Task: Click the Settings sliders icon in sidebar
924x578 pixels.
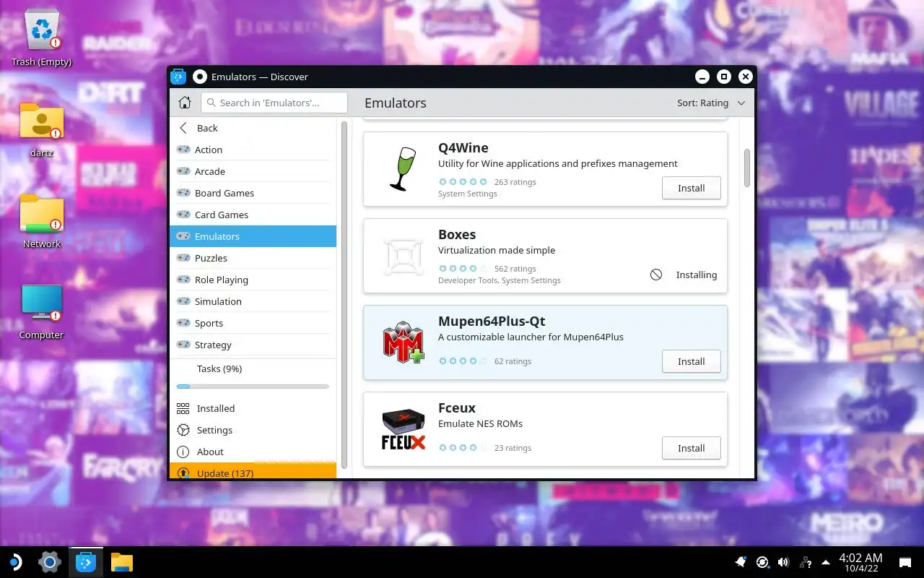Action: click(183, 430)
